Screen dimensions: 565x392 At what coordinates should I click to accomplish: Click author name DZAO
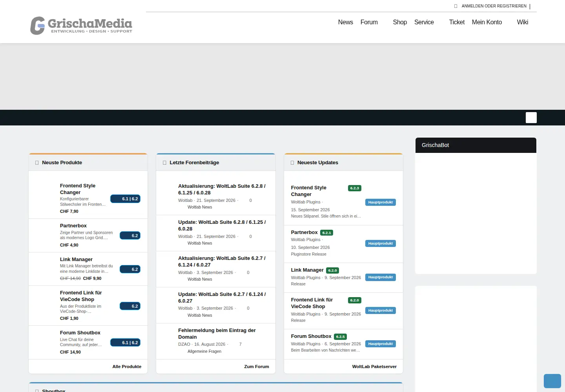[184, 345]
